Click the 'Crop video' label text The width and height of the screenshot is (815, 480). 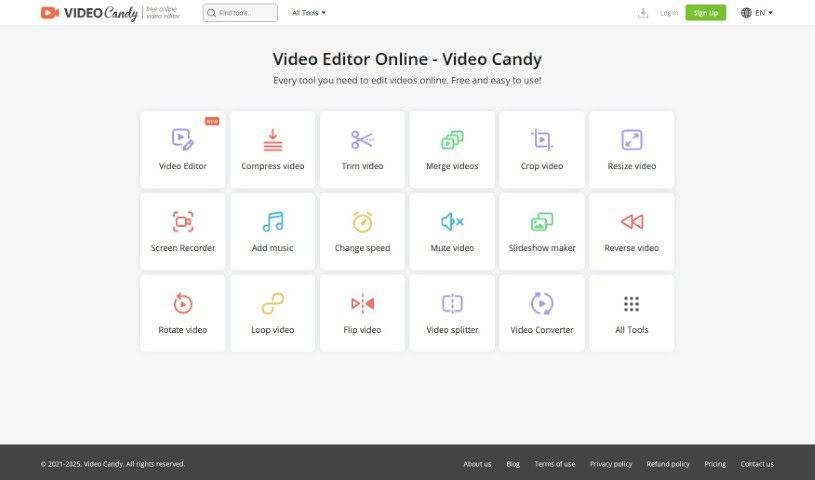click(542, 166)
